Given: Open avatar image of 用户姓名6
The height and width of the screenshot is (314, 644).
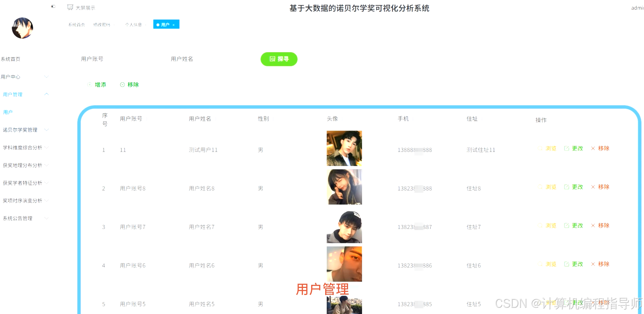Looking at the screenshot, I should (344, 264).
